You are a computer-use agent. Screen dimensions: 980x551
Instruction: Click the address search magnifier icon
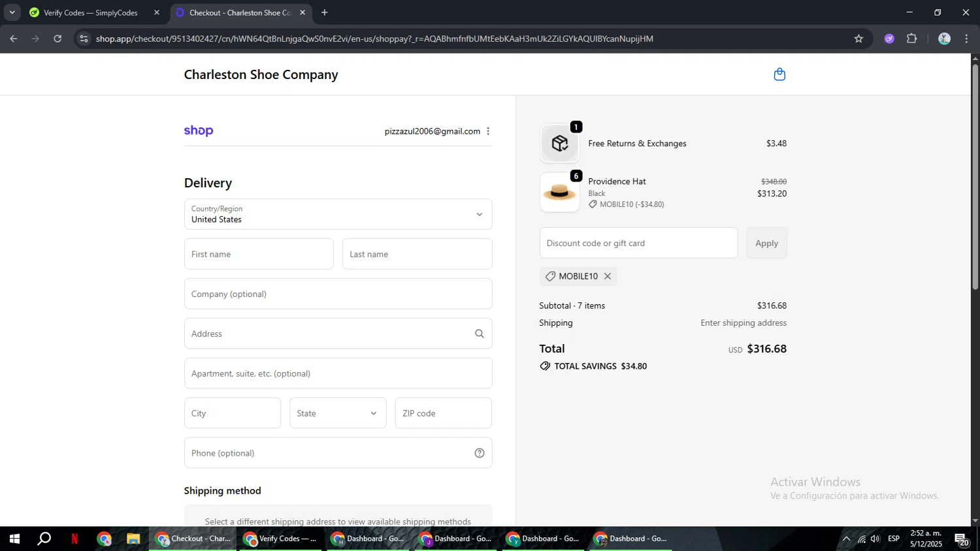click(480, 334)
